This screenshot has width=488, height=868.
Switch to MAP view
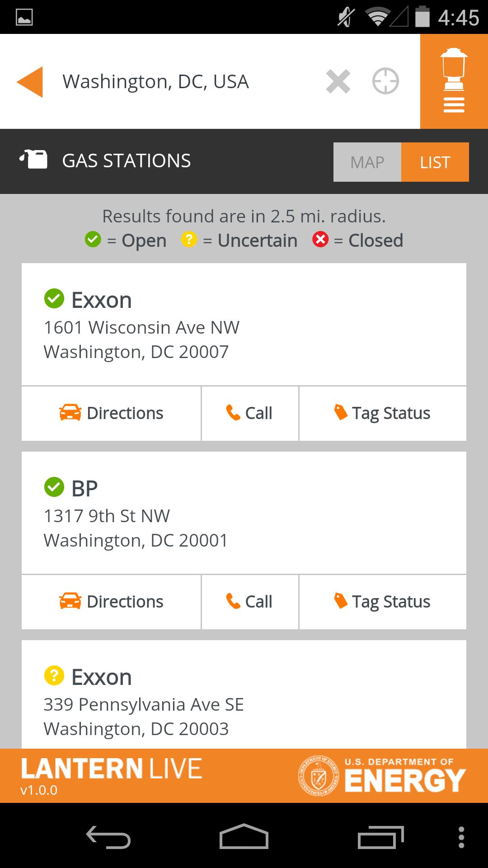pyautogui.click(x=367, y=162)
